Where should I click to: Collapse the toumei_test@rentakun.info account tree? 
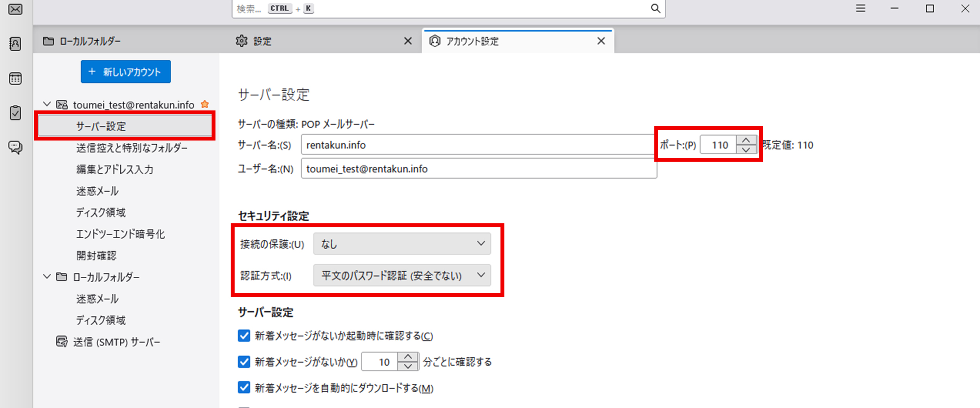47,104
